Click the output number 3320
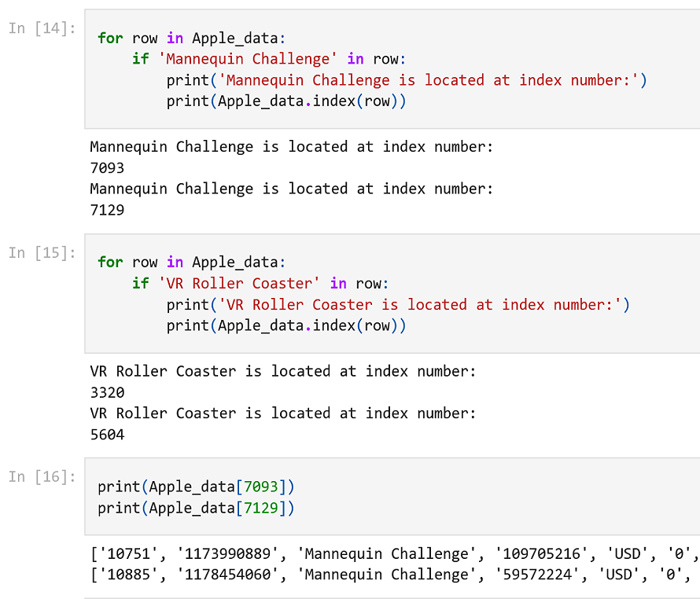The width and height of the screenshot is (700, 599). [108, 392]
